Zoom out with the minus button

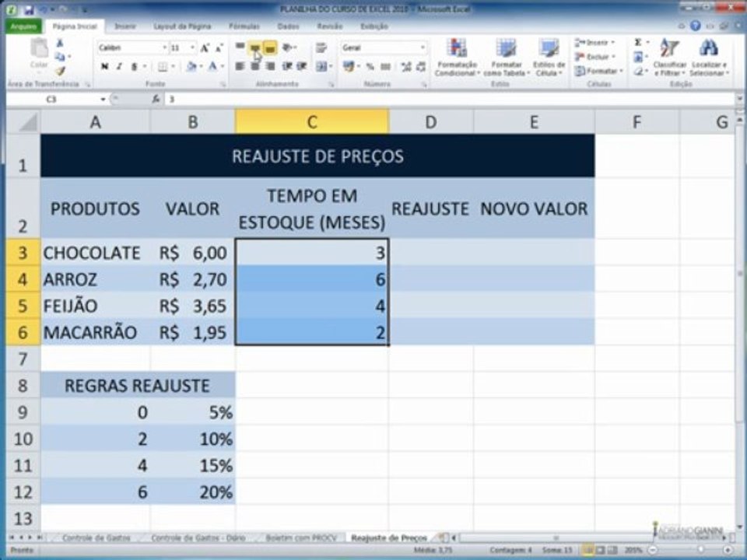click(653, 551)
